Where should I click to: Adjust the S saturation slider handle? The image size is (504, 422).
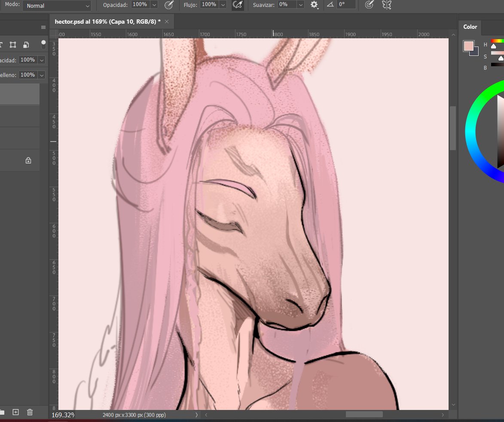click(x=501, y=59)
